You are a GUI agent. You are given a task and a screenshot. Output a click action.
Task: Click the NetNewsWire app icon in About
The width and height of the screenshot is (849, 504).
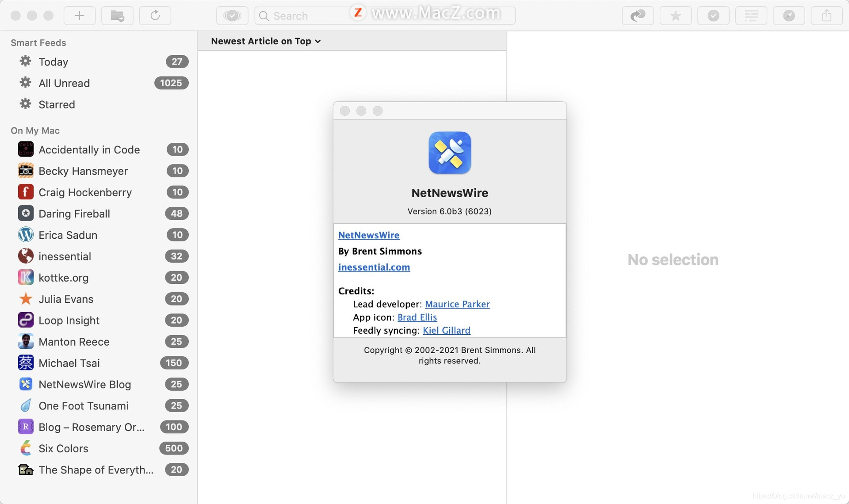coord(450,153)
